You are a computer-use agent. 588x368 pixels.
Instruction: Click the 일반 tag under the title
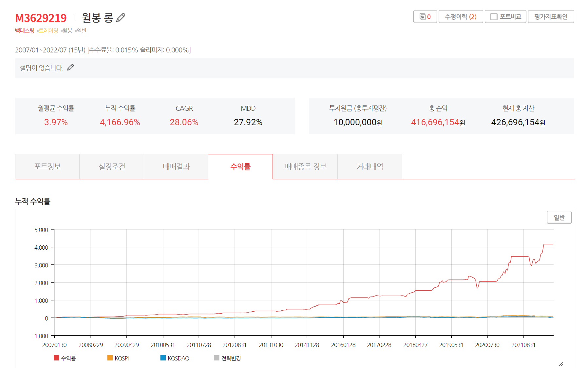tap(82, 30)
